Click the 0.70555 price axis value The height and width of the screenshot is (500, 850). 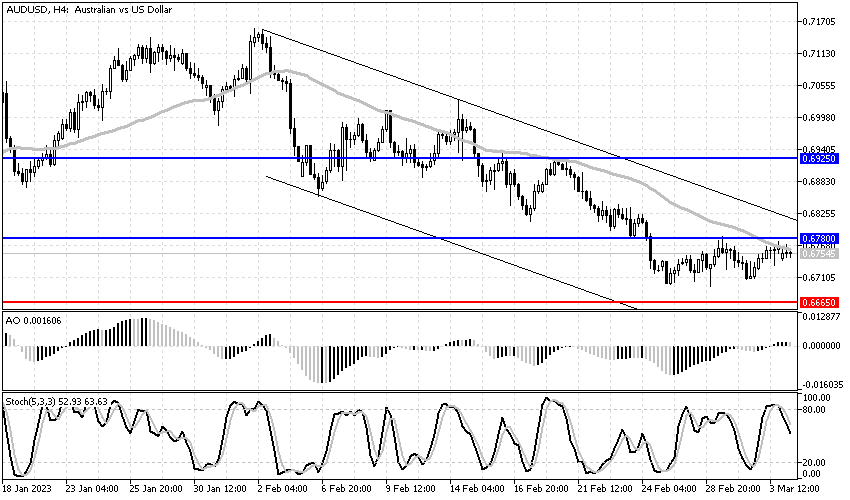(821, 86)
